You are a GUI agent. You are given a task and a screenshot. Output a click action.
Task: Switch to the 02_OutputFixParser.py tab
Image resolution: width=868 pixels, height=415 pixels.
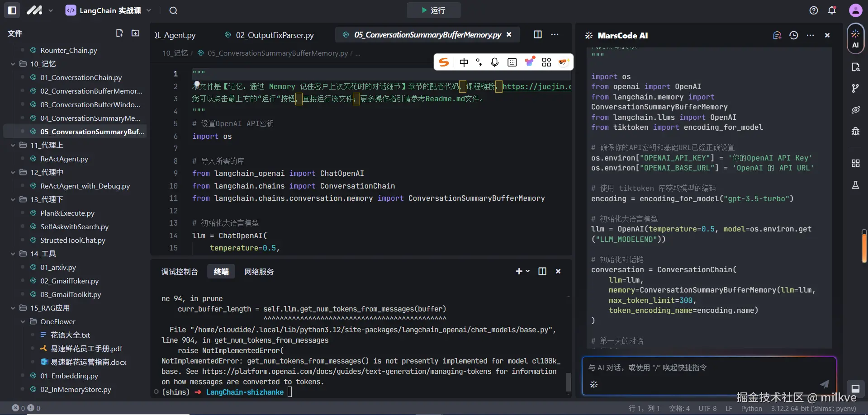tap(274, 35)
